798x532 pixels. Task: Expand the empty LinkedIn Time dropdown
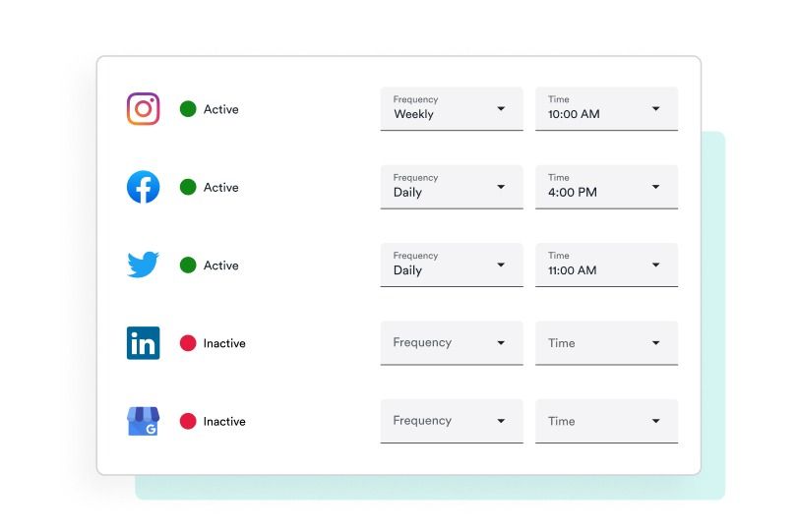click(606, 342)
